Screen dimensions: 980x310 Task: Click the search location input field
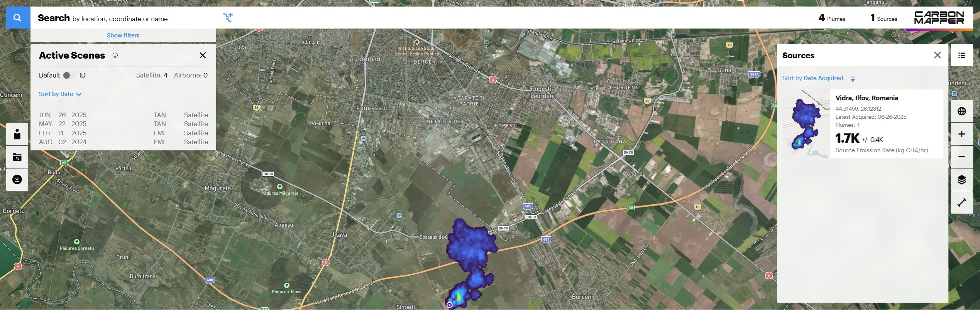tap(127, 18)
